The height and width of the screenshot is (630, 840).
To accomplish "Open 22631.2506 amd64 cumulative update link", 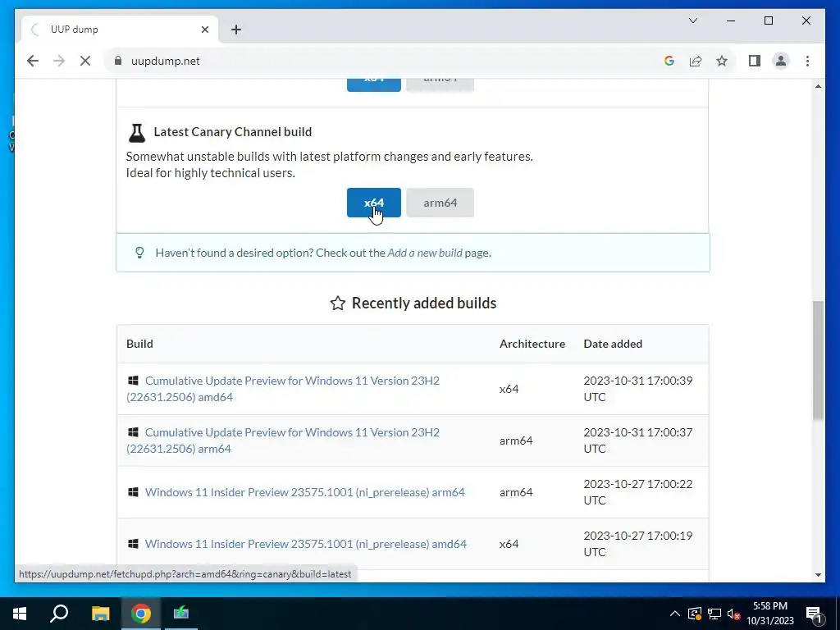I will pos(283,388).
